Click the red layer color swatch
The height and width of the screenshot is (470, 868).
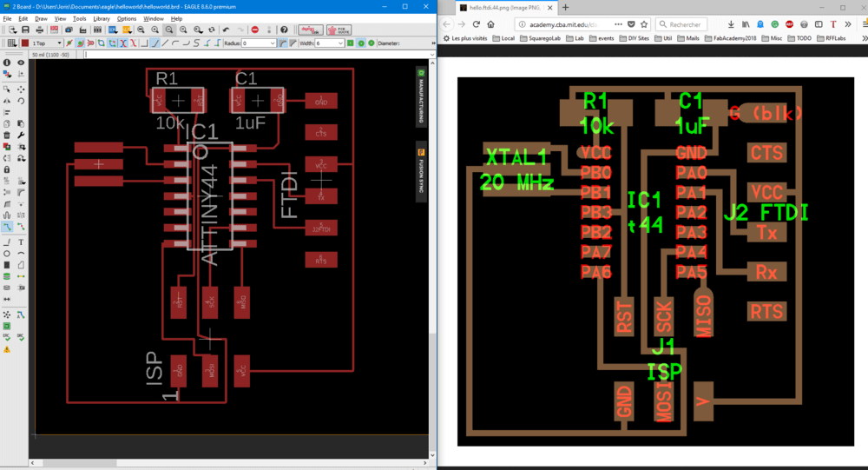(x=25, y=43)
